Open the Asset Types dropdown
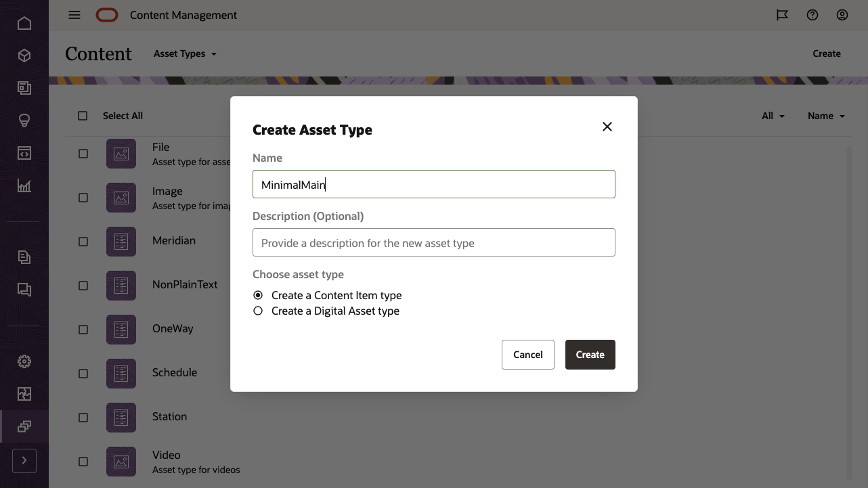Screen dimensions: 868x488 point(185,53)
